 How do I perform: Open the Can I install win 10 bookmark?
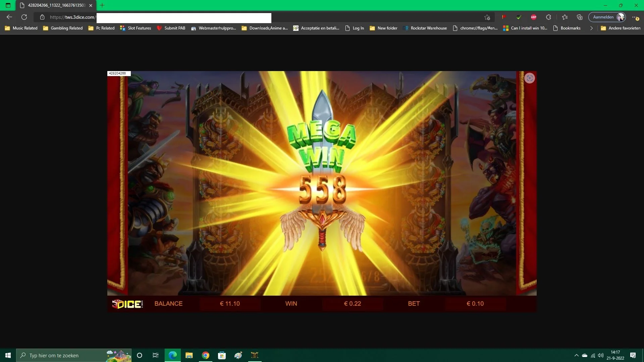click(x=525, y=28)
